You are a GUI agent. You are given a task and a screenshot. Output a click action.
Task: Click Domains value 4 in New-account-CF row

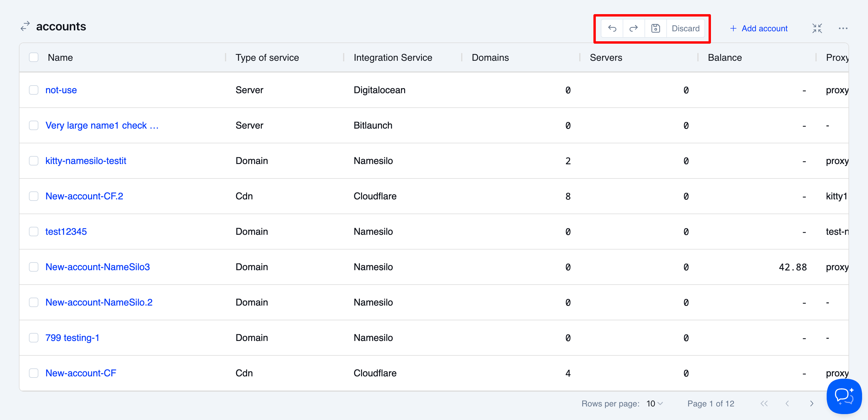coord(568,373)
